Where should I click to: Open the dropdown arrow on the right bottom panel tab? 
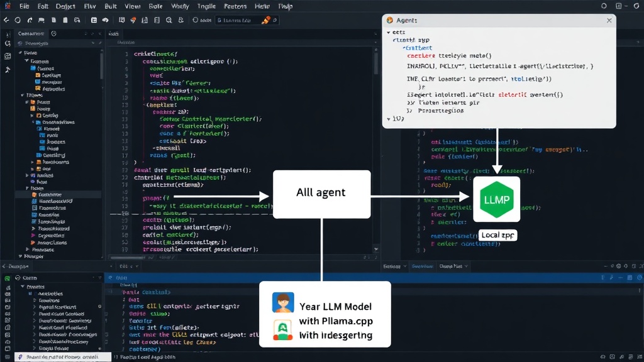pyautogui.click(x=466, y=266)
